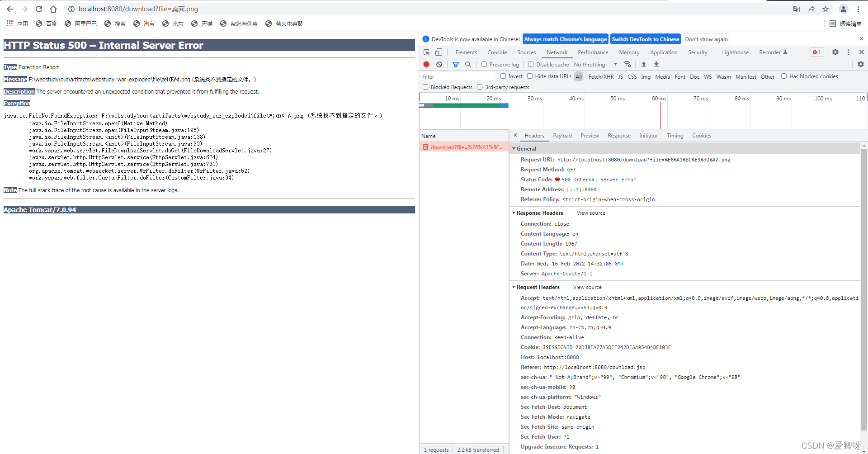Screen dimensions: 868x454
Task: Activate the DevTools inspect element picker
Action: click(426, 52)
